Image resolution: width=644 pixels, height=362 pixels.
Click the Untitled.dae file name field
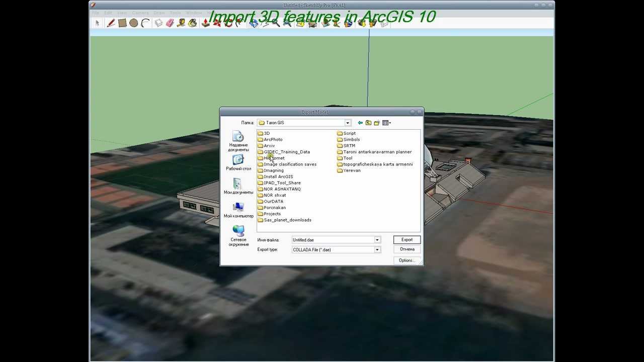333,240
